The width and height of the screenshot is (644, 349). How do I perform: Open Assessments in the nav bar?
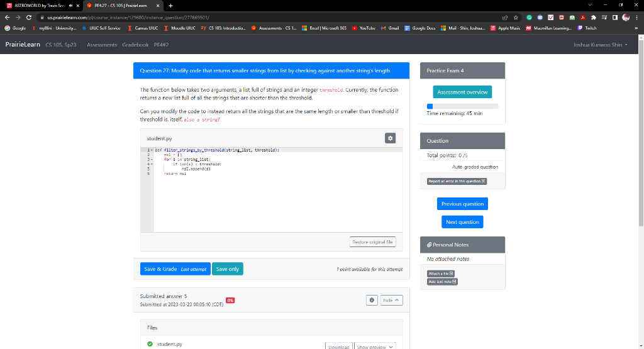(102, 45)
